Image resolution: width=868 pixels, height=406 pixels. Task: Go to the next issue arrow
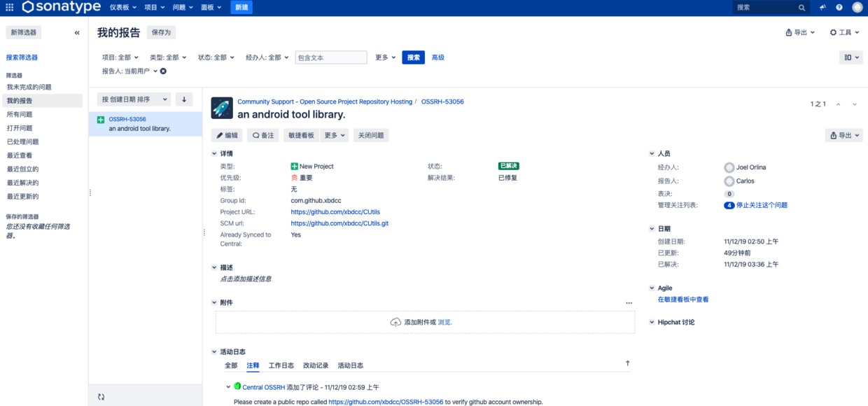pyautogui.click(x=855, y=104)
